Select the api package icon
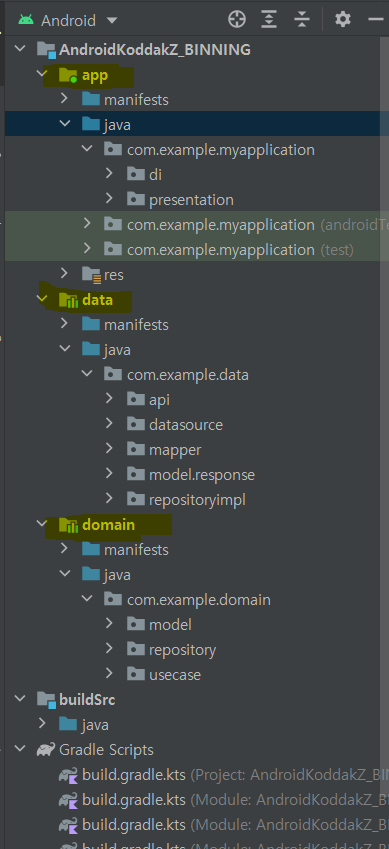Viewport: 389px width, 849px height. click(x=135, y=399)
